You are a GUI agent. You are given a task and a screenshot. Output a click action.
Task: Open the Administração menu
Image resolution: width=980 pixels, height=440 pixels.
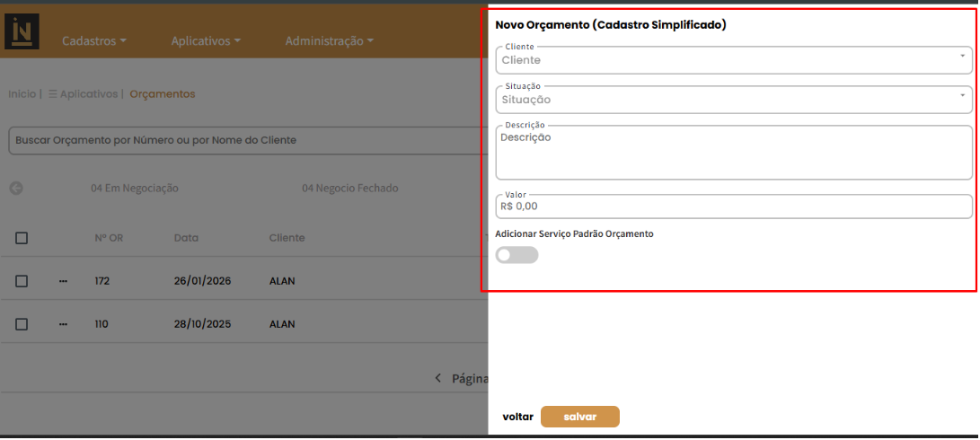[x=329, y=41]
